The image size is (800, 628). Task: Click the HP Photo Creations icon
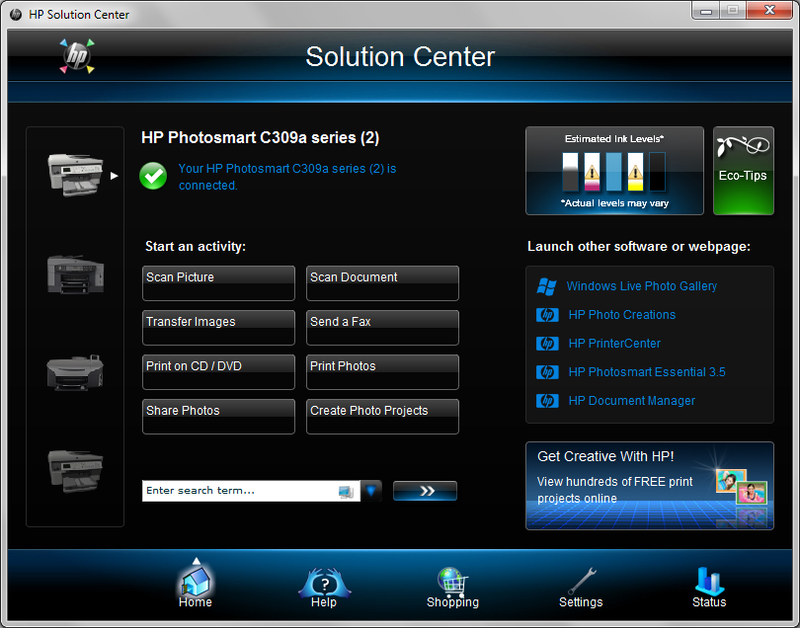point(547,315)
